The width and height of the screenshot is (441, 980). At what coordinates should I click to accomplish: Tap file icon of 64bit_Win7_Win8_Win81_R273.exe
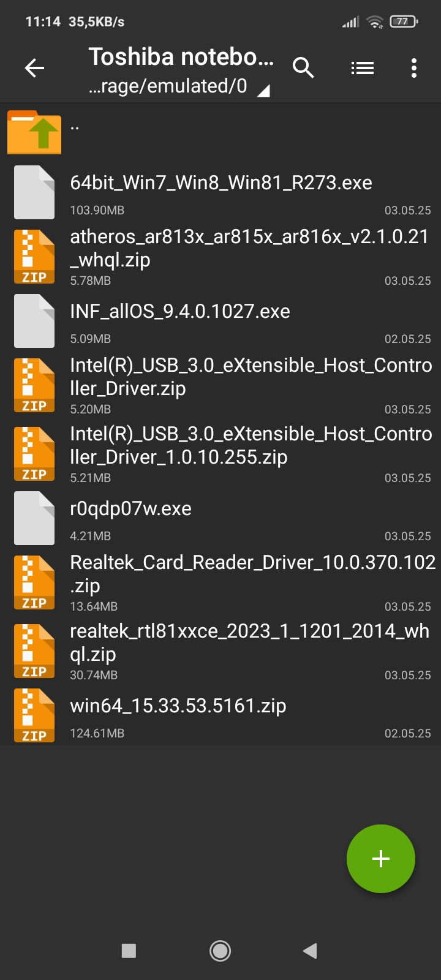(34, 192)
